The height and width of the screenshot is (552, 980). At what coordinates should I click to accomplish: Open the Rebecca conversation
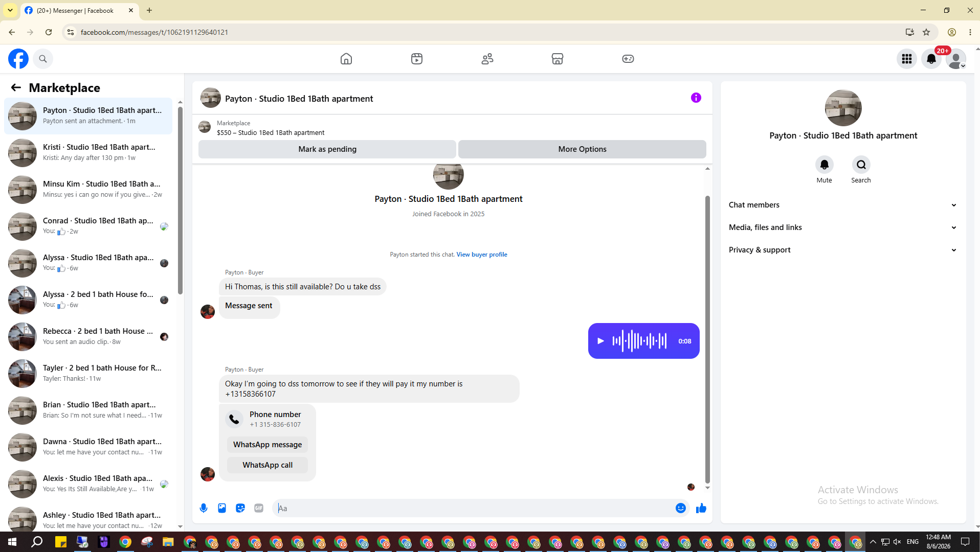[x=88, y=337]
